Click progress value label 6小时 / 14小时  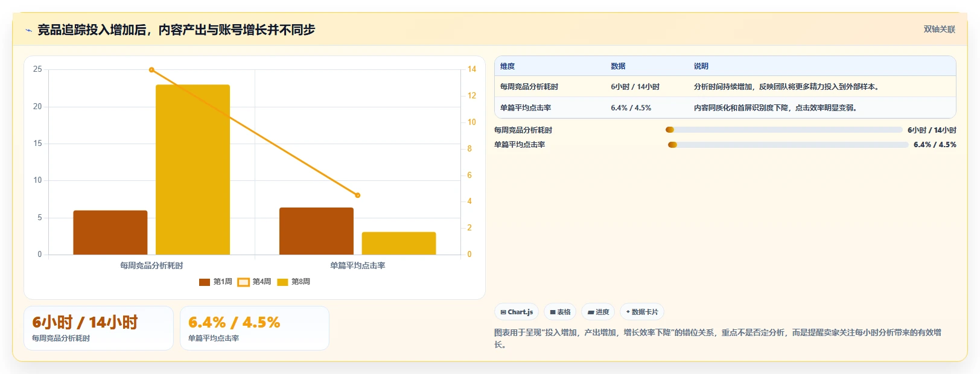point(932,130)
